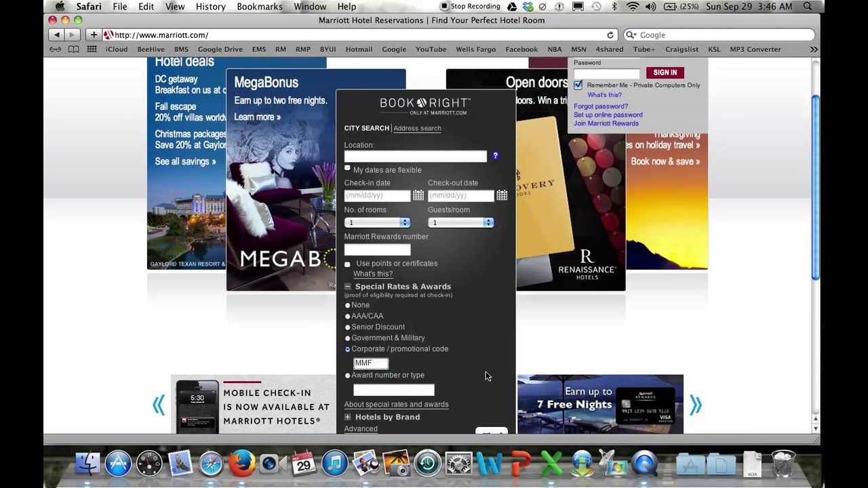Image resolution: width=868 pixels, height=488 pixels.
Task: Open 'About special rates and awards' link
Action: pyautogui.click(x=396, y=405)
